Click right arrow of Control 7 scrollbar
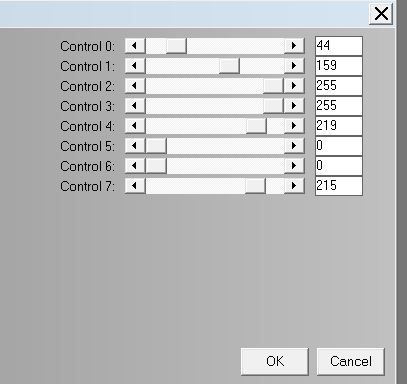The width and height of the screenshot is (407, 384). (x=294, y=186)
